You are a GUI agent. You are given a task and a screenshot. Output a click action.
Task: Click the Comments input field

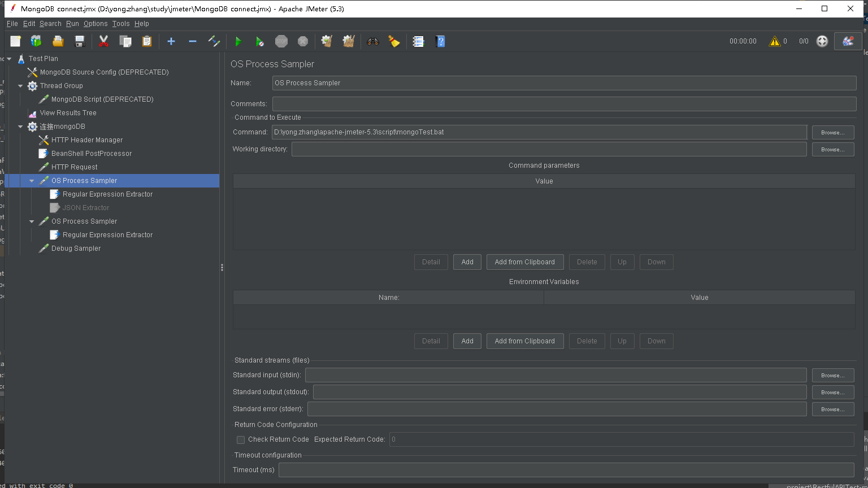[x=564, y=104]
